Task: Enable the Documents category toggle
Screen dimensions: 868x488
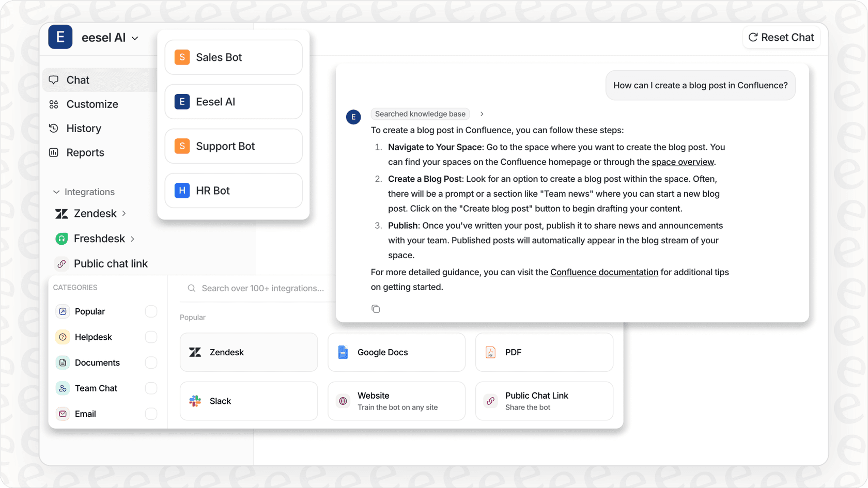Action: [x=150, y=363]
